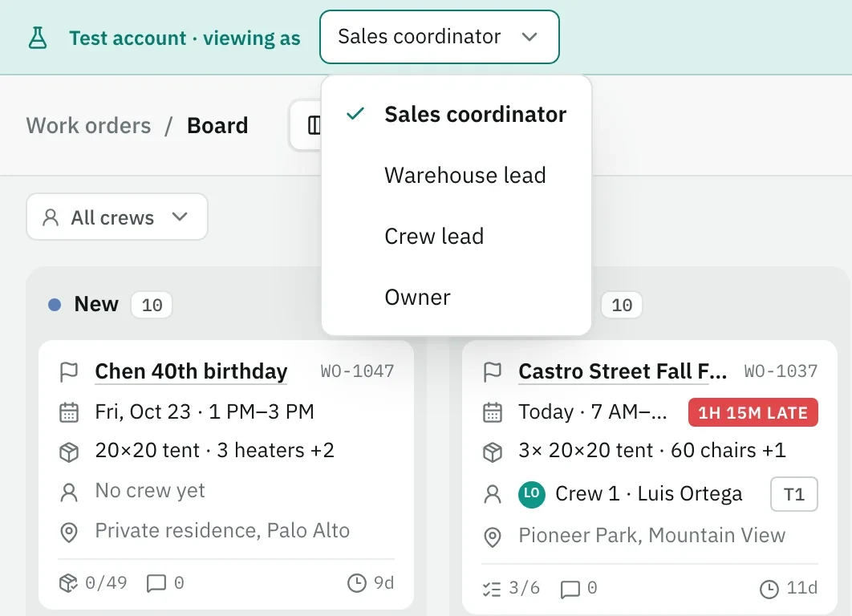Click calendar icon on the Chen birthday card
Screen dimensions: 852x616
(69, 412)
